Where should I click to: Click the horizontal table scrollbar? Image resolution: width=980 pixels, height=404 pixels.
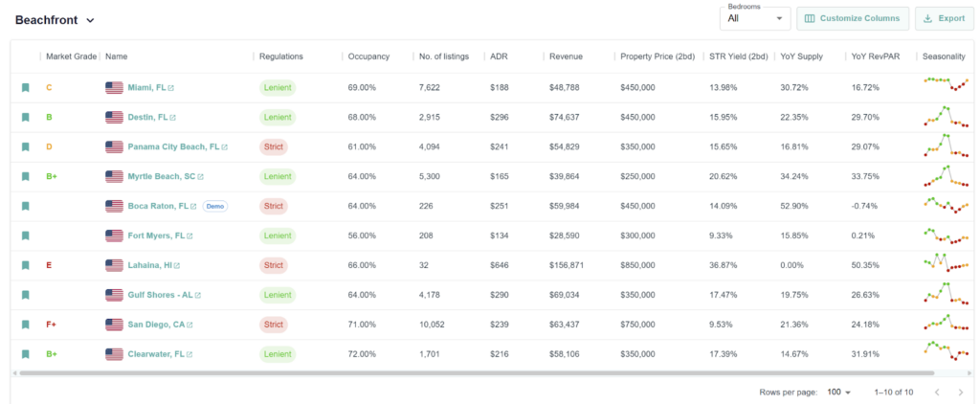(x=479, y=373)
